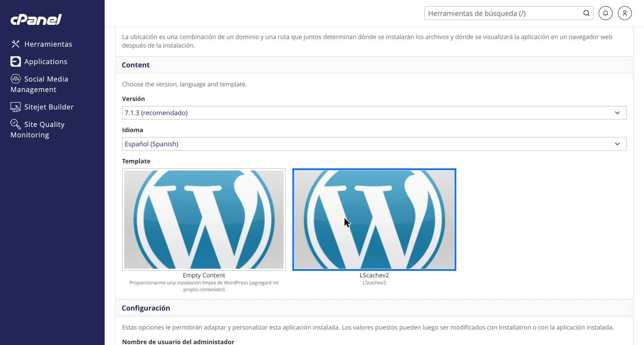Open the user account menu
This screenshot has width=644, height=345.
coord(625,13)
